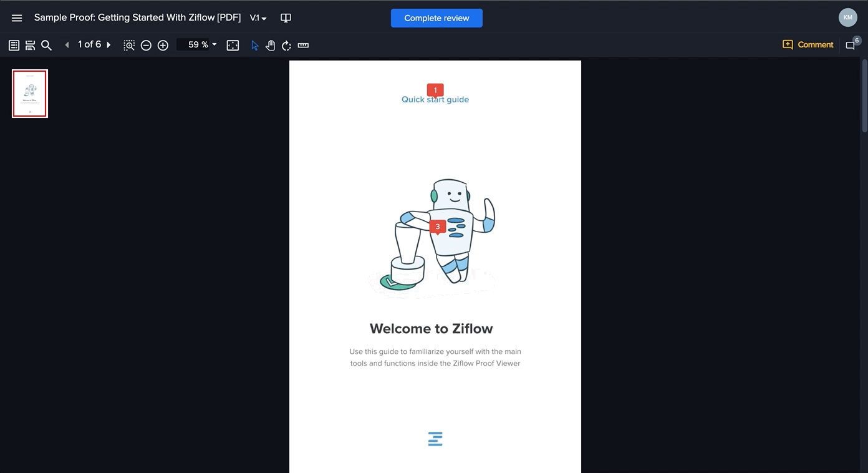
Task: Select the marquee zoom tool
Action: click(129, 45)
